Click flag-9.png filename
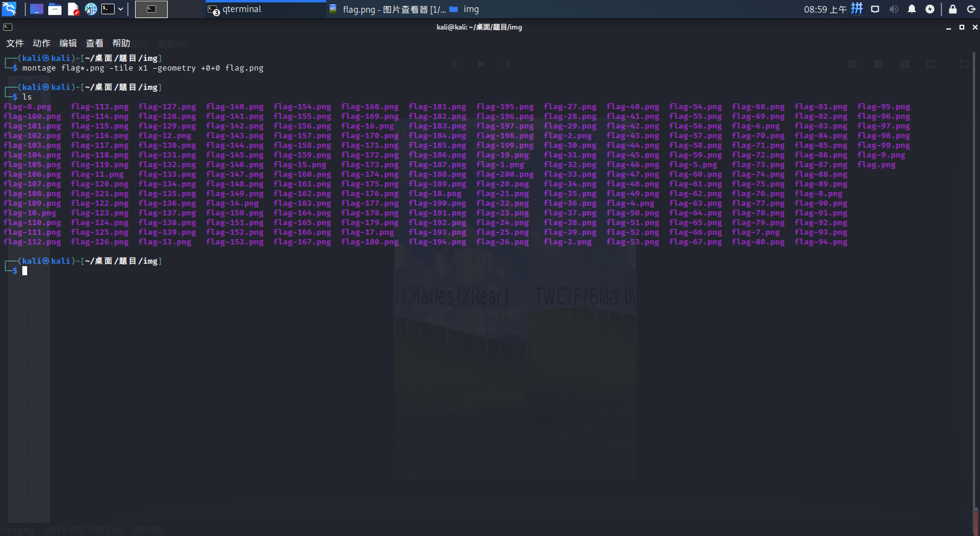The width and height of the screenshot is (980, 536). (x=882, y=155)
